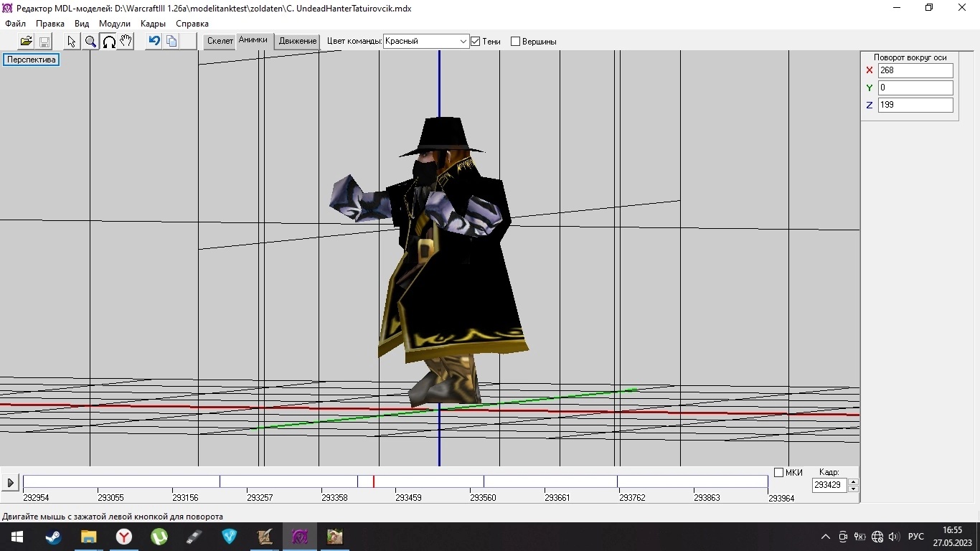
Task: Tick the МКИ checkbox
Action: [x=779, y=472]
